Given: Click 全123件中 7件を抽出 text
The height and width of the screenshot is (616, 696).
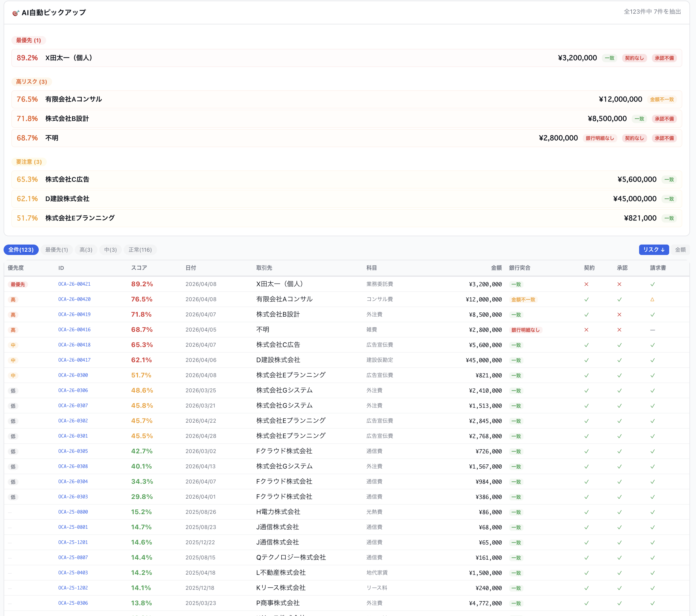Looking at the screenshot, I should tap(652, 12).
